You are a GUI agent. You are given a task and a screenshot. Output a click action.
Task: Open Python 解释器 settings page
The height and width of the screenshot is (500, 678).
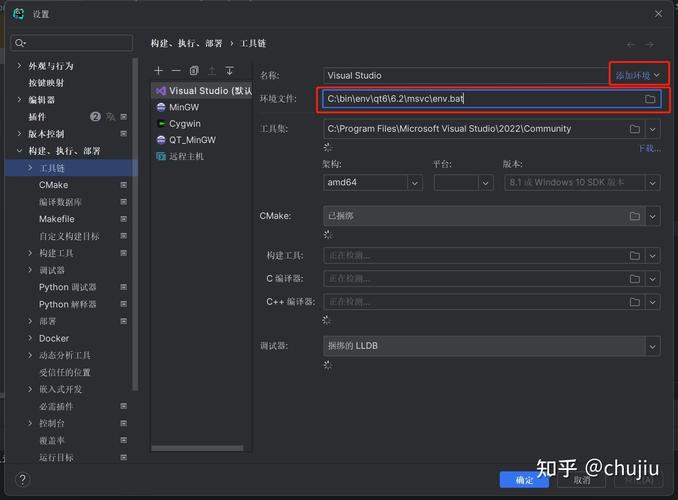point(67,304)
